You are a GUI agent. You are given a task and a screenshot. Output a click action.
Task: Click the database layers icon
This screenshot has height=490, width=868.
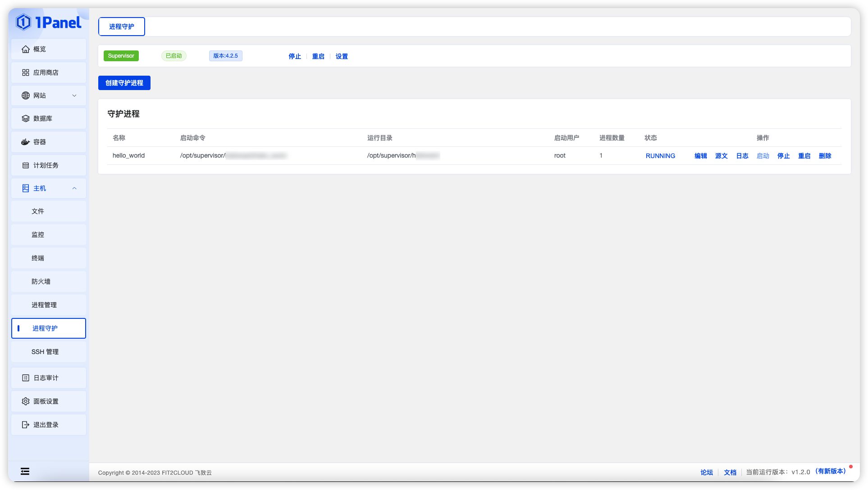tap(26, 118)
